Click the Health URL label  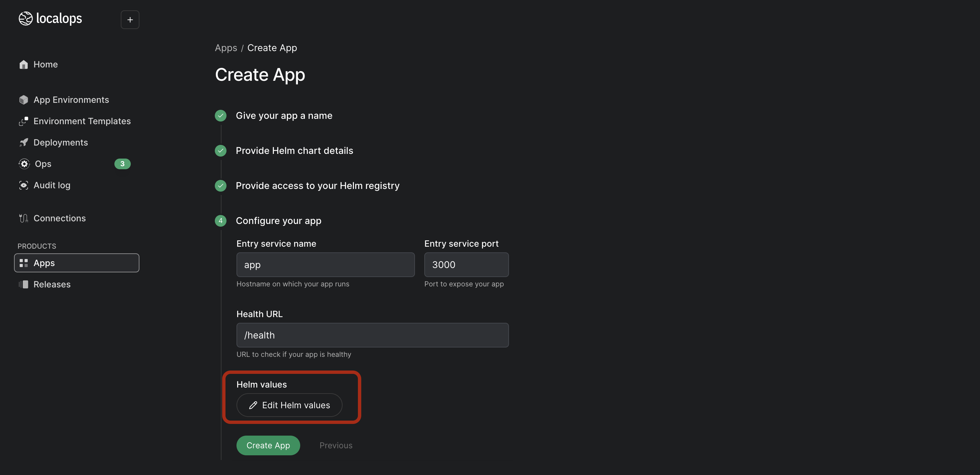pos(260,314)
